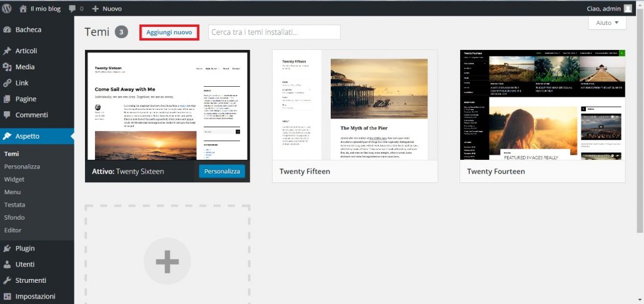The width and height of the screenshot is (644, 304).
Task: Select the Twenty Sixteen theme thumbnail
Action: coord(167,105)
